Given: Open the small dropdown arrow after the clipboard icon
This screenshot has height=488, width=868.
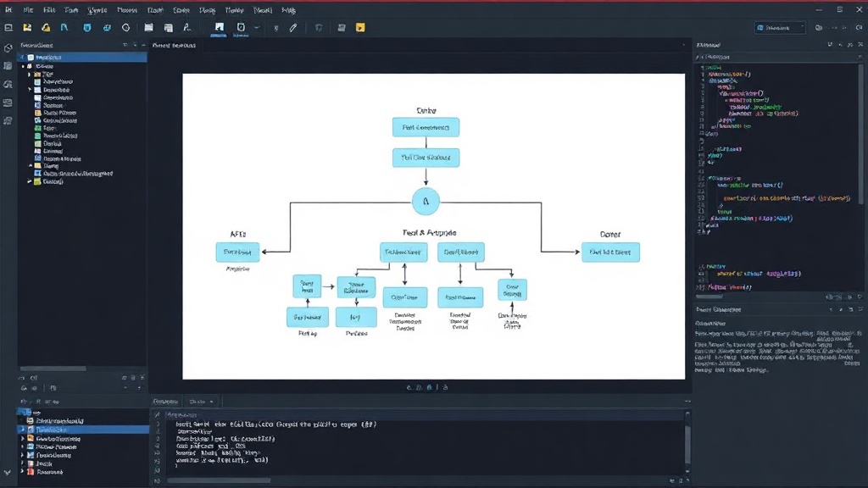Looking at the screenshot, I should pyautogui.click(x=257, y=28).
